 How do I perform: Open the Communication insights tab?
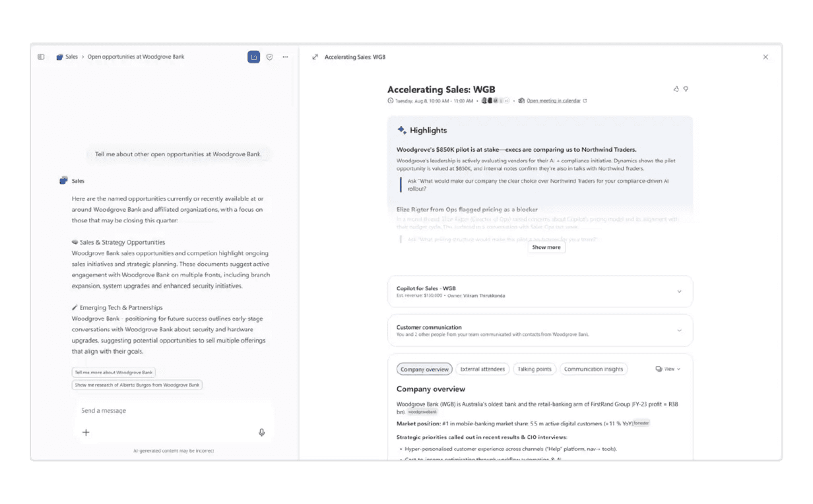[x=593, y=369]
